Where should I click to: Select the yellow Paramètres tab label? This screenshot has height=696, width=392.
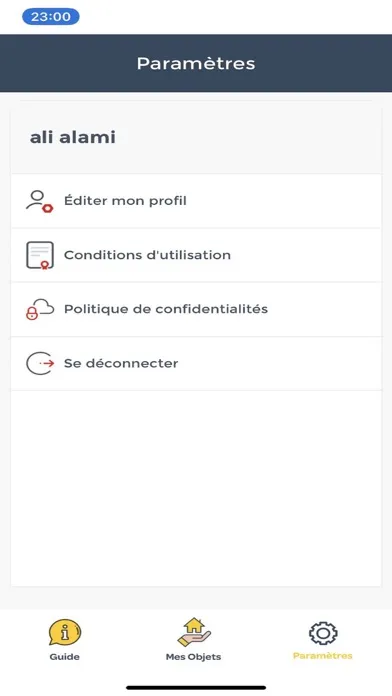click(323, 656)
